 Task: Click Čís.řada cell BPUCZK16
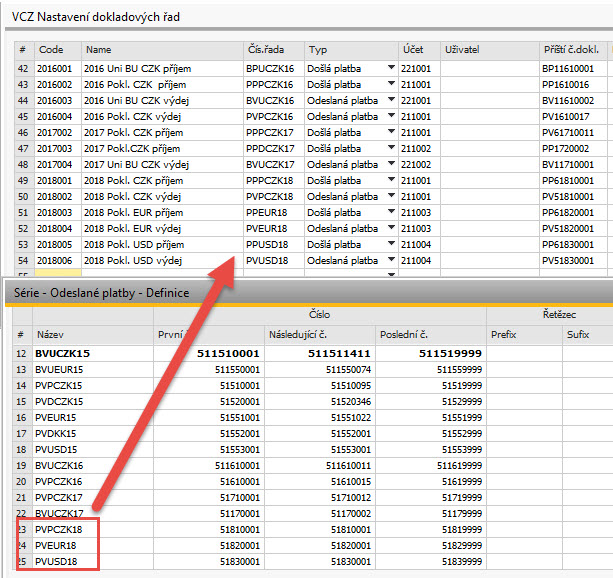click(274, 68)
